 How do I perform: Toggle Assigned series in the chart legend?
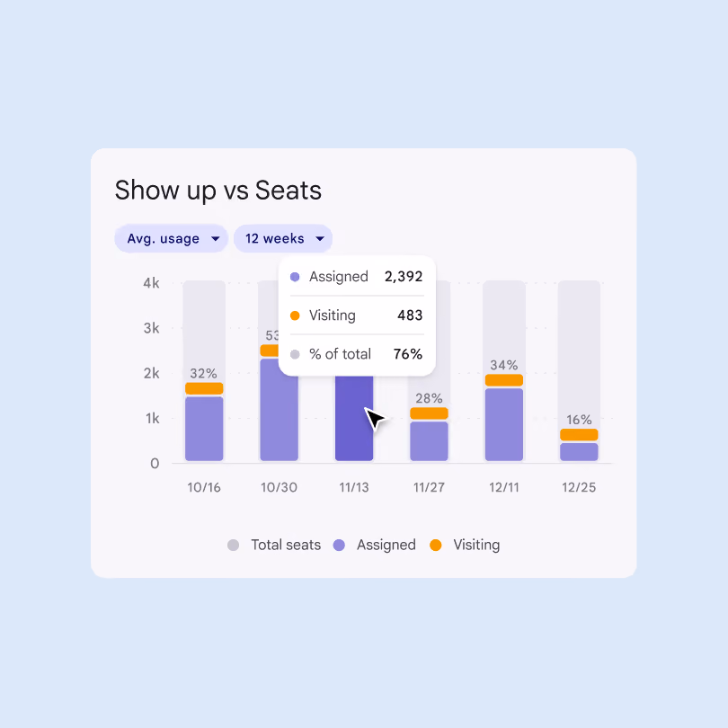375,545
